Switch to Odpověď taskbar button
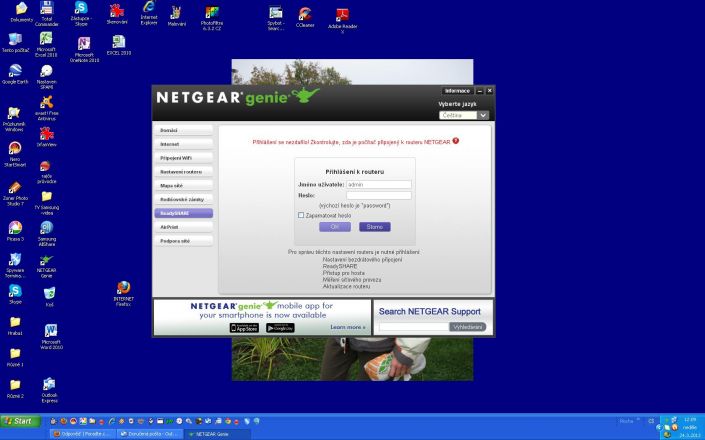The width and height of the screenshot is (705, 440). pyautogui.click(x=83, y=434)
